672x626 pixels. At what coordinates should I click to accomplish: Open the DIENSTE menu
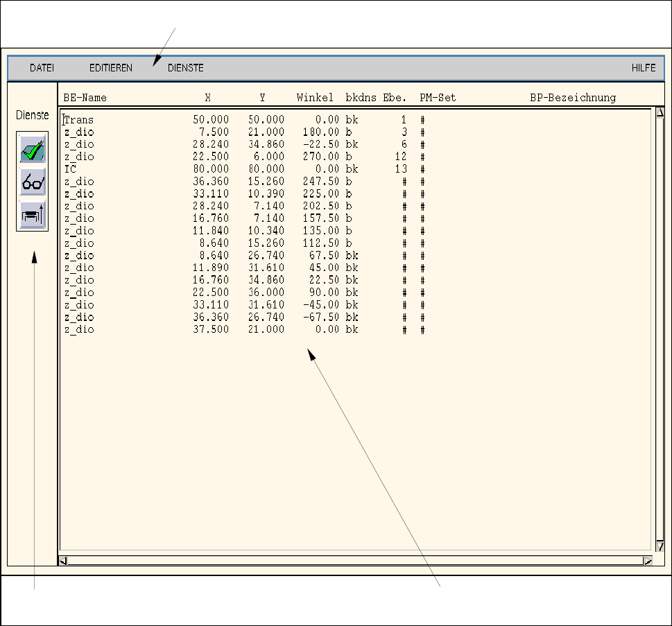pyautogui.click(x=185, y=68)
